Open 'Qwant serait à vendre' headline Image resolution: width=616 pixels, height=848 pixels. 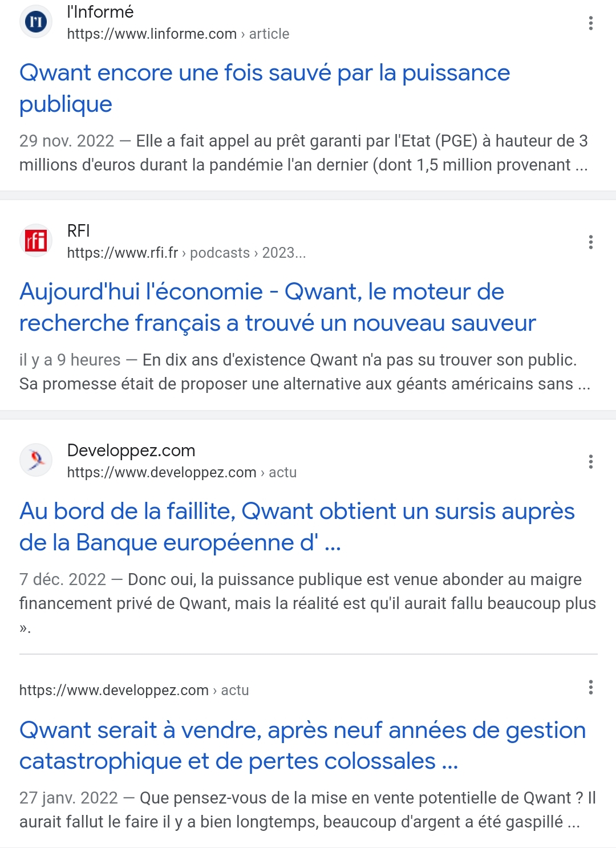[303, 745]
